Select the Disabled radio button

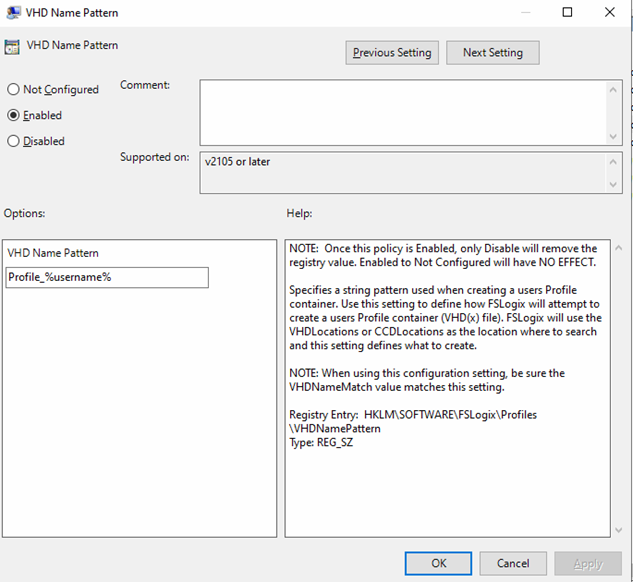point(13,141)
